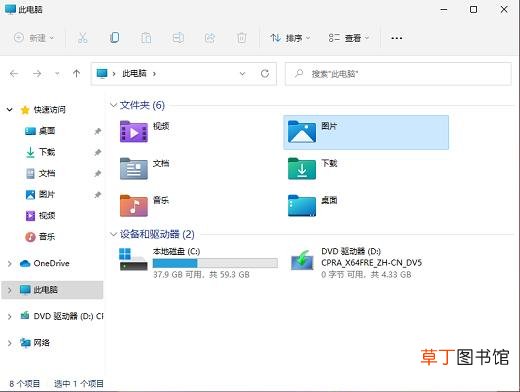520x392 pixels.
Task: Open the 新建 (New) dropdown button
Action: pos(34,38)
